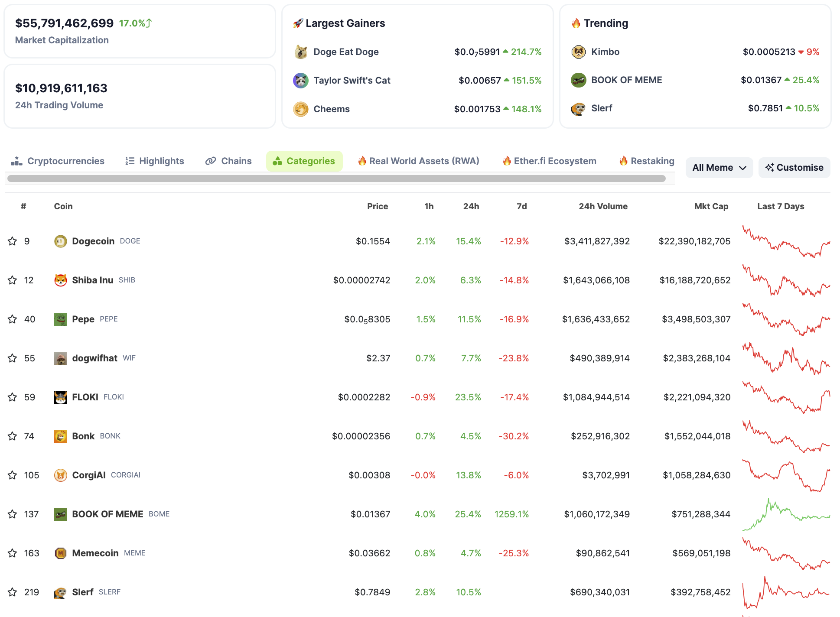
Task: Open Real World Assets (RWA) category
Action: [419, 161]
